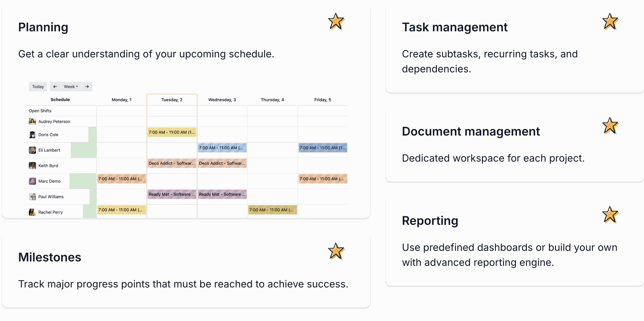644x321 pixels.
Task: Select the Open Shifts row
Action: (x=186, y=111)
